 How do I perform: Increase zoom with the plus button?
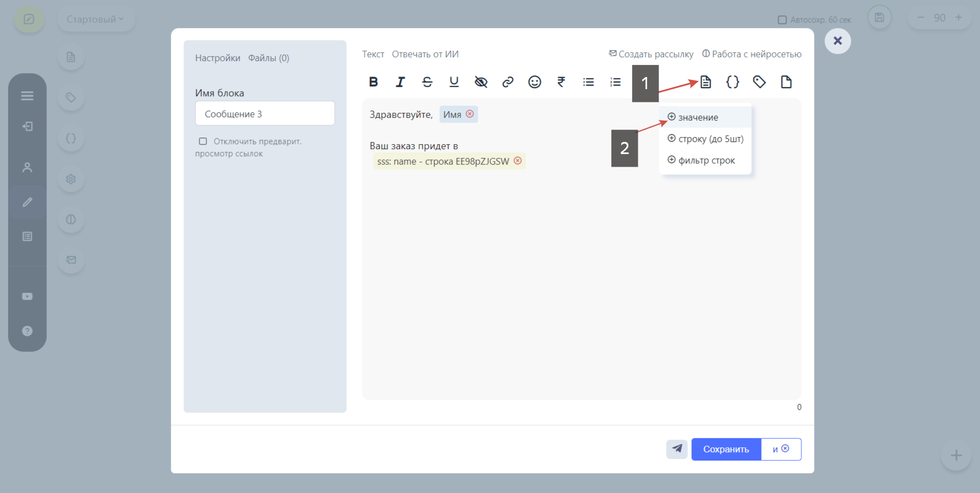959,18
